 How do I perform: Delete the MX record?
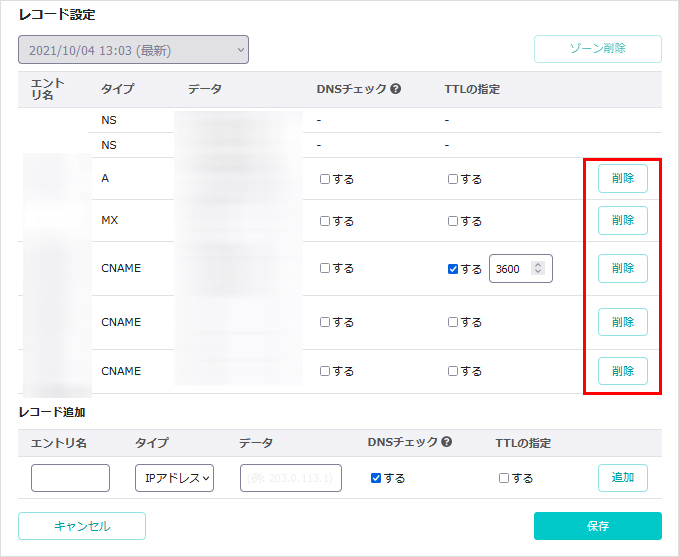coord(622,221)
